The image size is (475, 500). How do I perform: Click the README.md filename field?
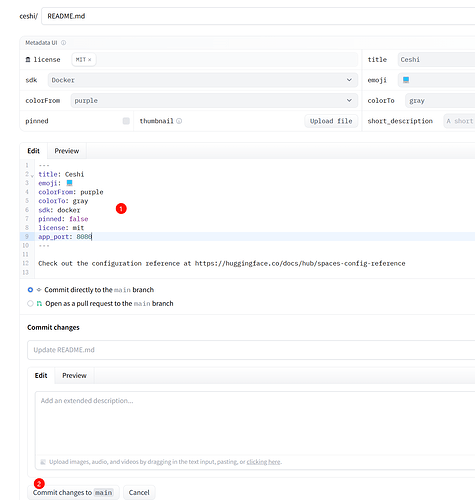[258, 16]
